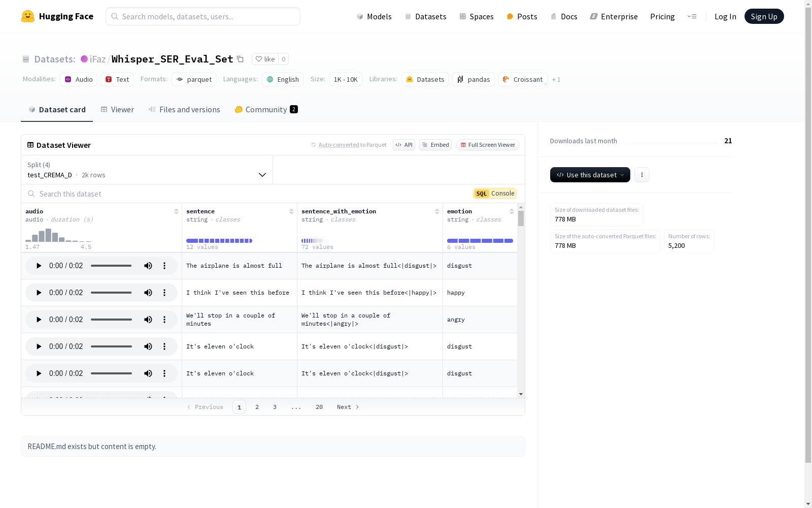The width and height of the screenshot is (812, 508).
Task: Click Next page in pagination
Action: (348, 407)
